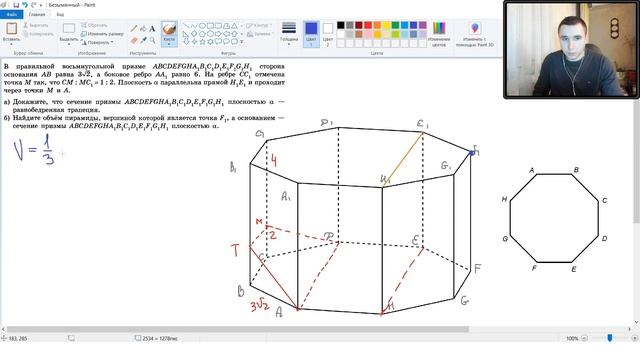The width and height of the screenshot is (640, 360).
Task: Click the Resize (Изменить размер) button
Action: tap(102, 34)
